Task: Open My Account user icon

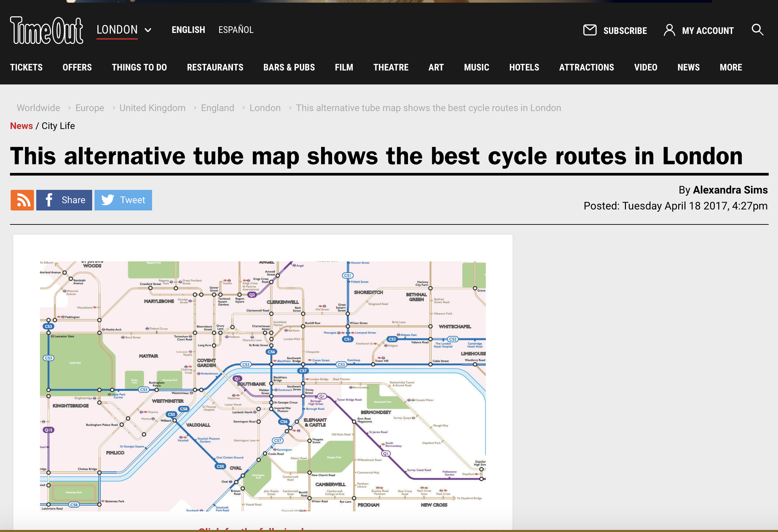Action: click(x=669, y=30)
